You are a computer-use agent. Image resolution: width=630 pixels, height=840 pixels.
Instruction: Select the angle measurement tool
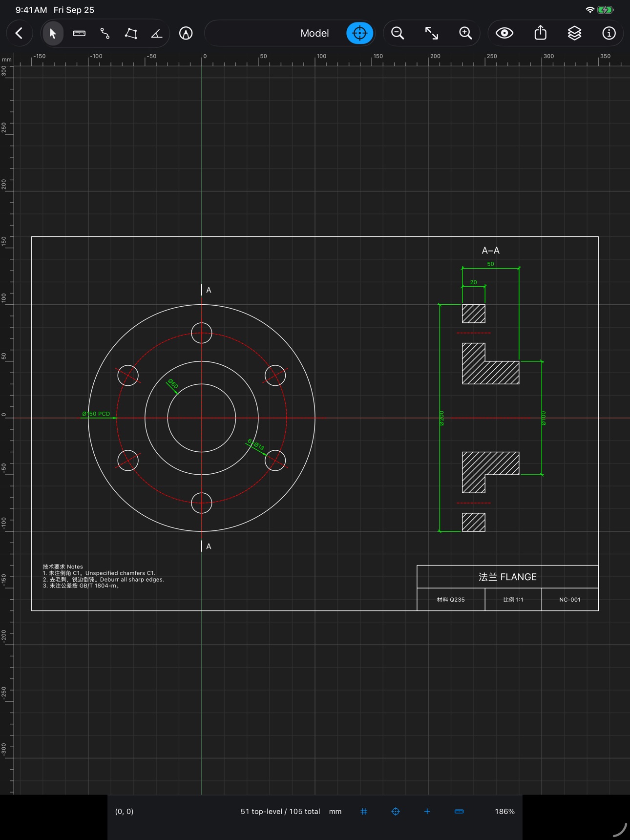pos(157,33)
